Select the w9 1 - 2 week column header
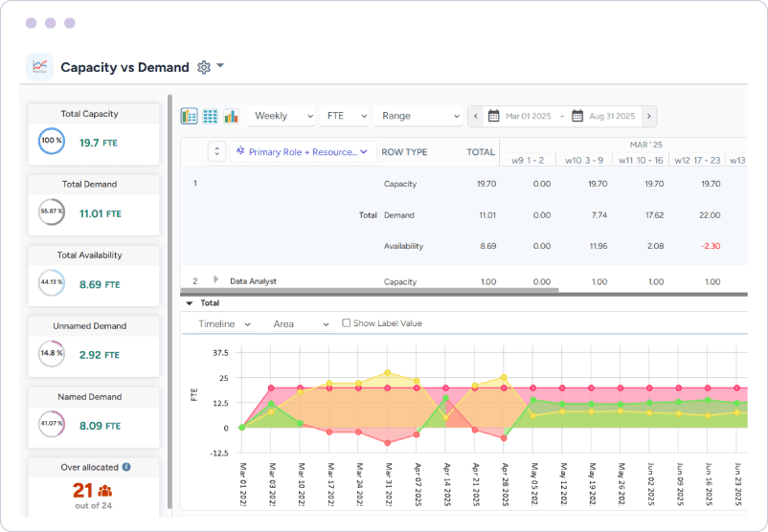The height and width of the screenshot is (532, 768). tap(528, 160)
